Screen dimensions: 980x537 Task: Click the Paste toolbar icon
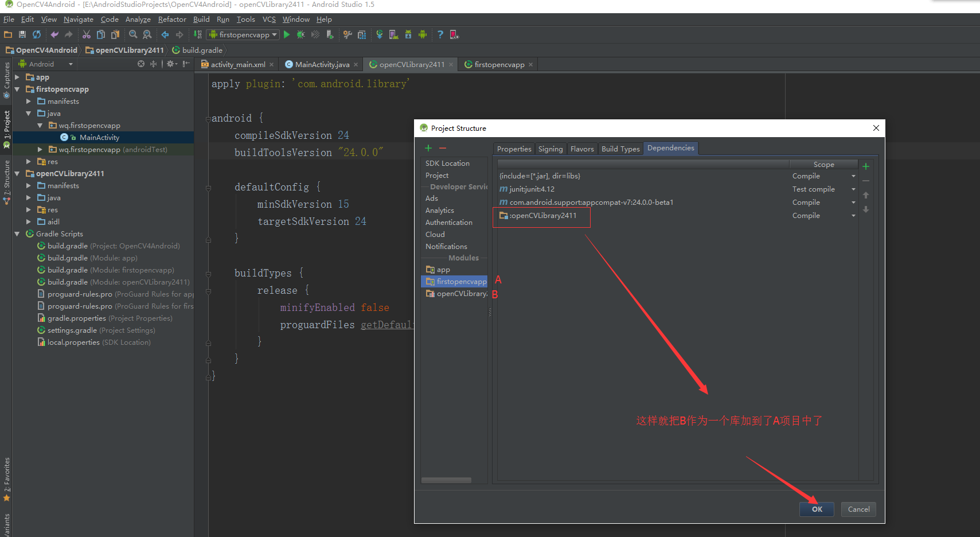point(115,34)
